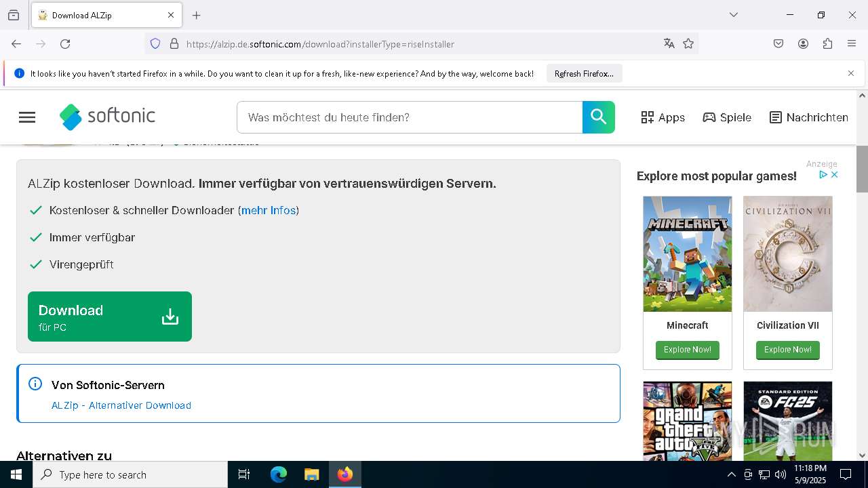This screenshot has height=488, width=868.
Task: Follow the mehr Infos link
Action: [269, 210]
